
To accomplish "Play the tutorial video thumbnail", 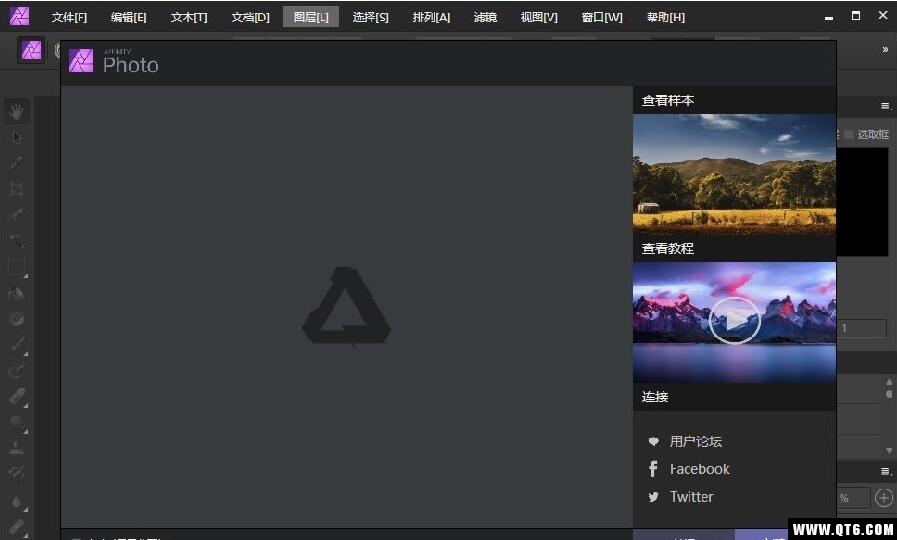I will (734, 321).
